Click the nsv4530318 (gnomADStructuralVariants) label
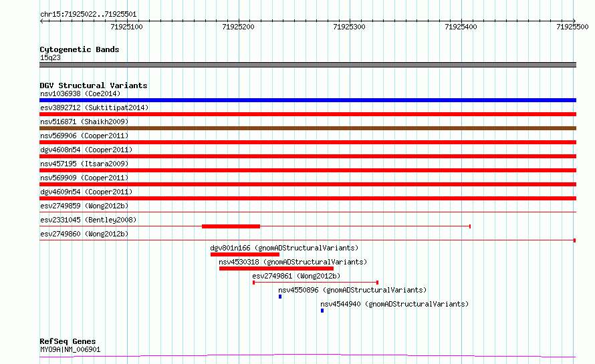This screenshot has height=364, width=595. tap(293, 262)
